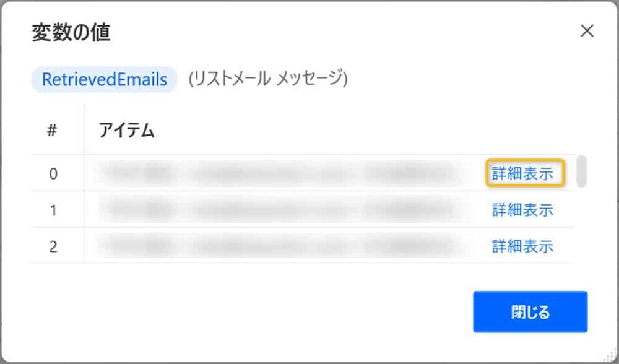Click the empty footer area left of 閉じる
The width and height of the screenshot is (619, 364).
click(248, 311)
